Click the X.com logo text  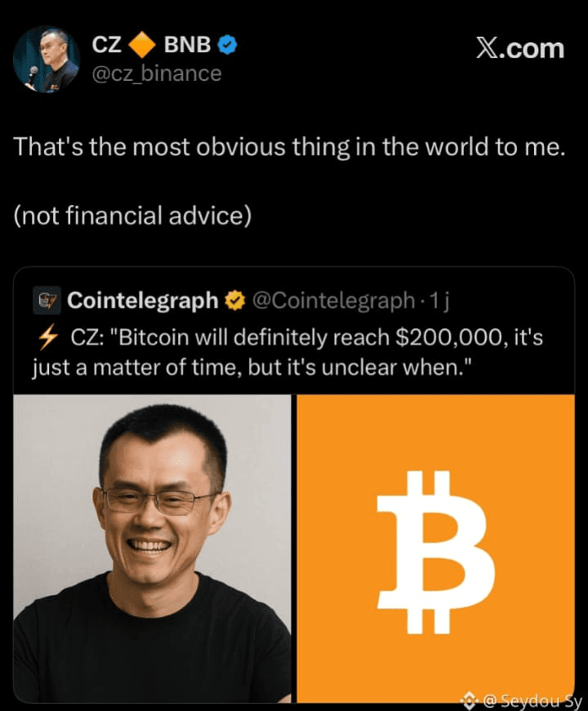pyautogui.click(x=520, y=48)
